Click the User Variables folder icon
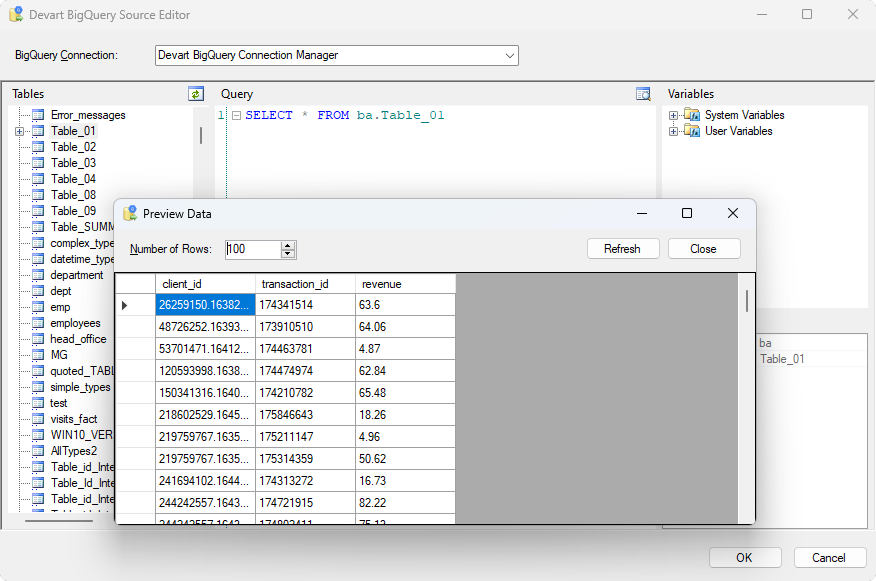Viewport: 876px width, 581px height. (692, 131)
